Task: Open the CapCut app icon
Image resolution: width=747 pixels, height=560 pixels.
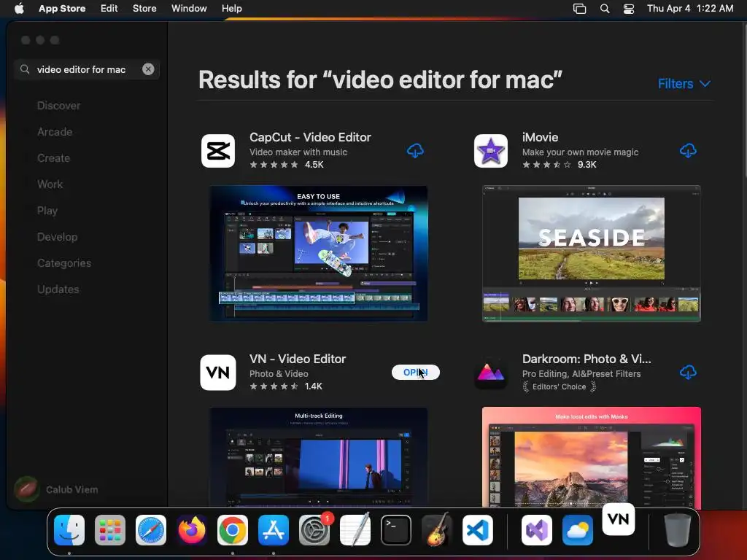Action: pyautogui.click(x=218, y=151)
